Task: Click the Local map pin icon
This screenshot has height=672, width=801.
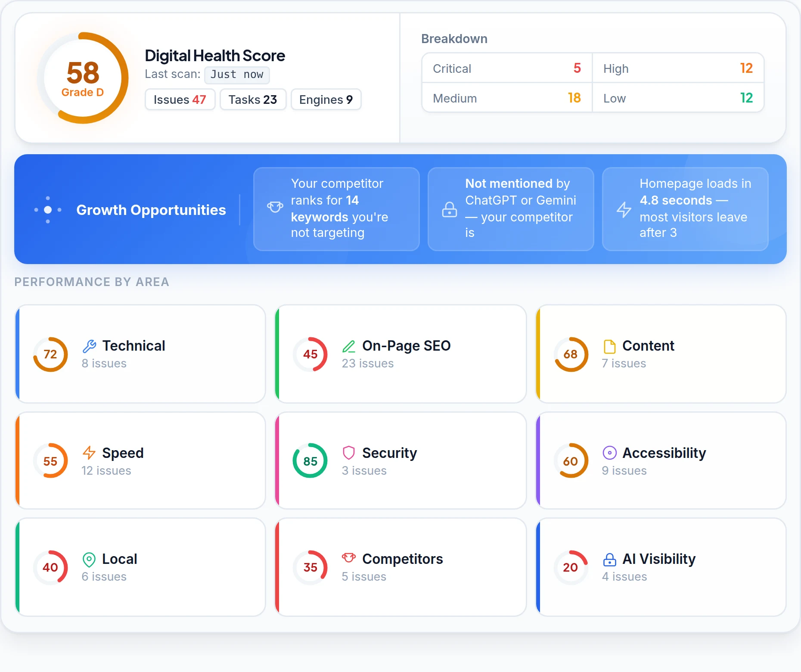Action: click(89, 559)
